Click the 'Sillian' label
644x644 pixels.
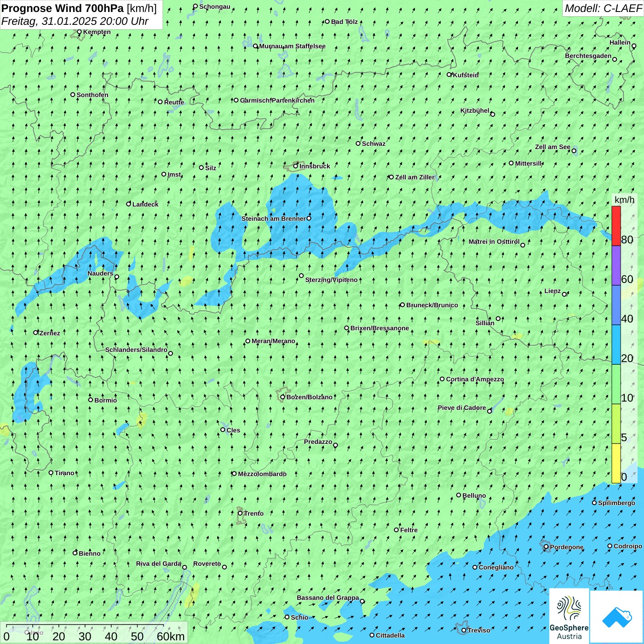pyautogui.click(x=485, y=323)
